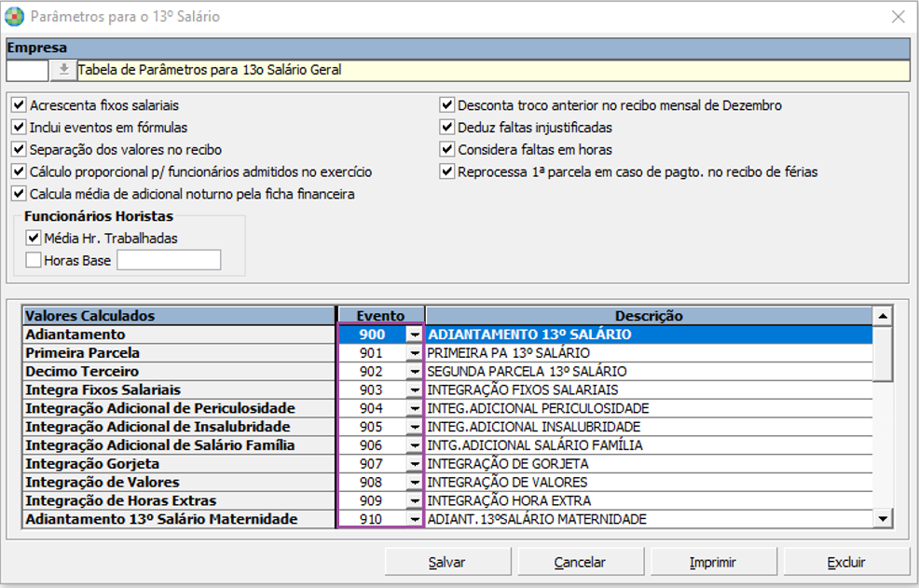Open event 905 dropdown for Insalubridade
The height and width of the screenshot is (588, 919).
(x=415, y=427)
